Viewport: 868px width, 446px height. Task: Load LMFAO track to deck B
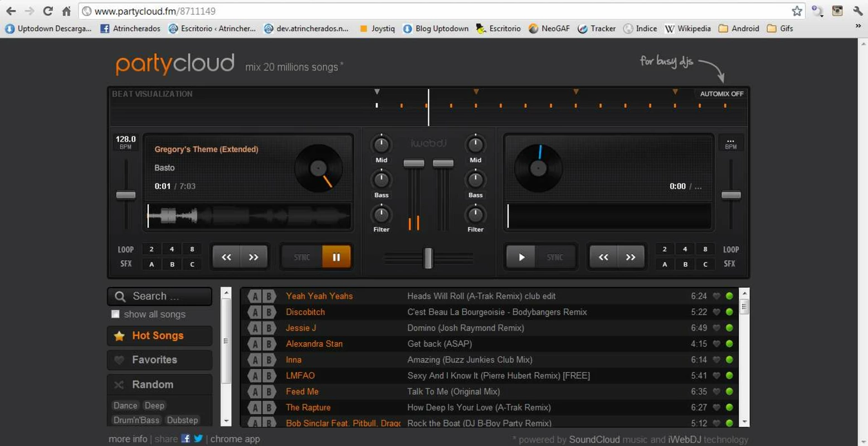point(269,376)
